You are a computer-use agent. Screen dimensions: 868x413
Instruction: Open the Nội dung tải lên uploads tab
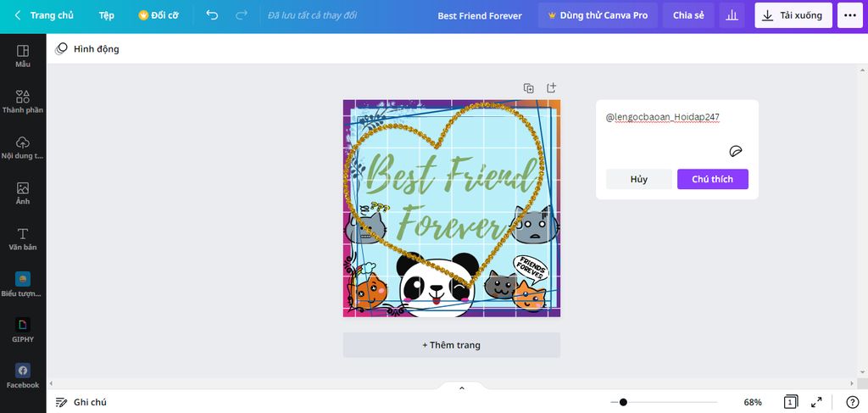23,148
